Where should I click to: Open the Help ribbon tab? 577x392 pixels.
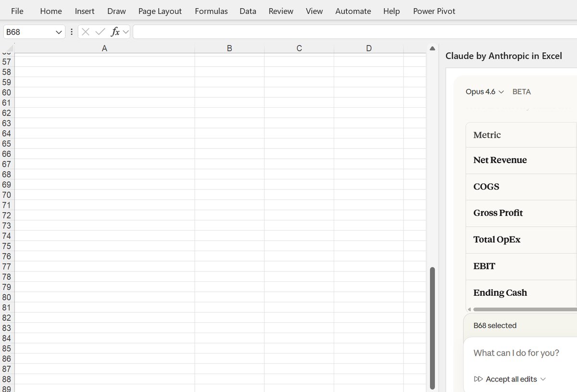pos(391,11)
